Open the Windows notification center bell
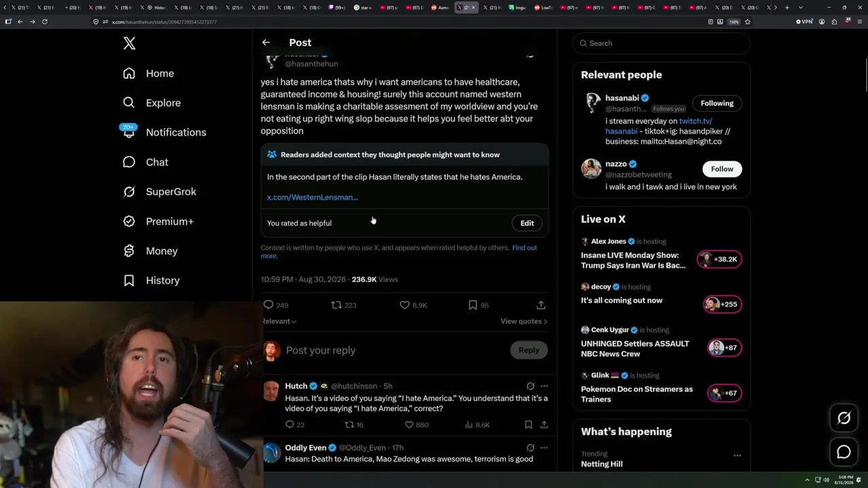Image resolution: width=868 pixels, height=488 pixels. 859,480
